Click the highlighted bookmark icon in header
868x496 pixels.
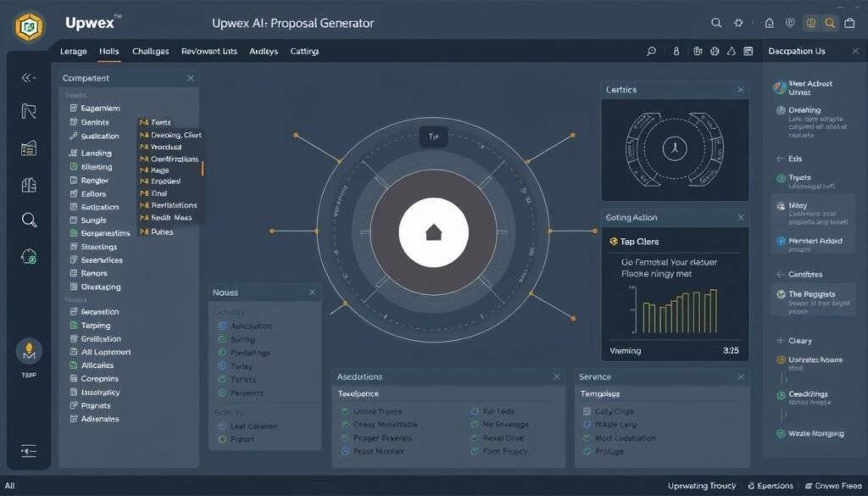pyautogui.click(x=811, y=23)
